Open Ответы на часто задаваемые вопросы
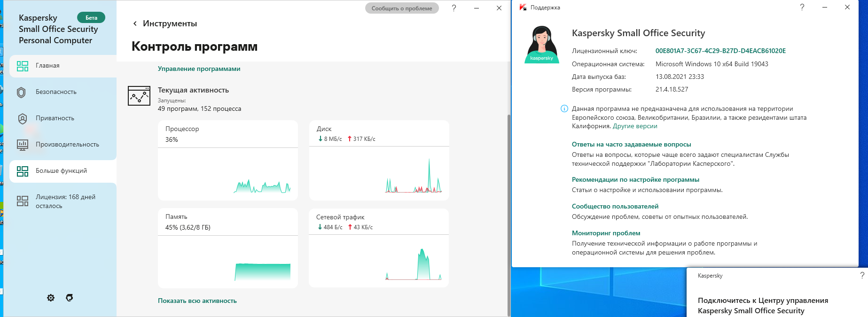This screenshot has height=317, width=868. (631, 144)
